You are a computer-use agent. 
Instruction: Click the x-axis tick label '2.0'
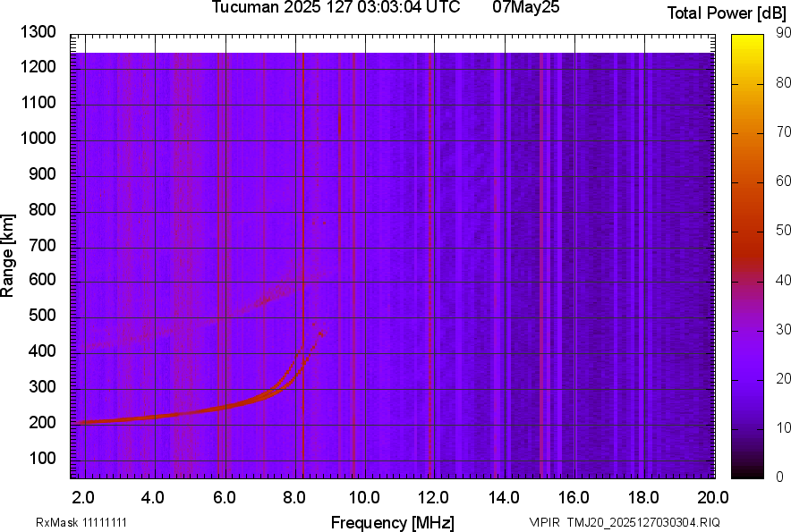(82, 498)
